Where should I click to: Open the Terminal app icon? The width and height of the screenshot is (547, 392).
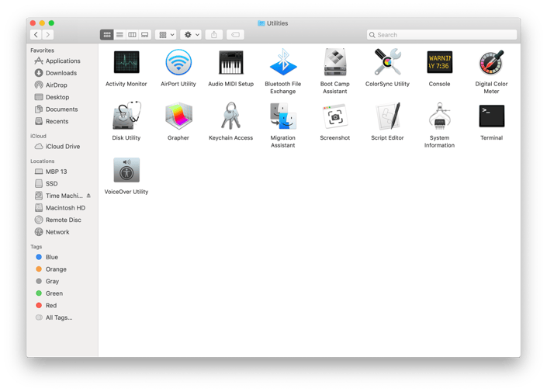491,116
